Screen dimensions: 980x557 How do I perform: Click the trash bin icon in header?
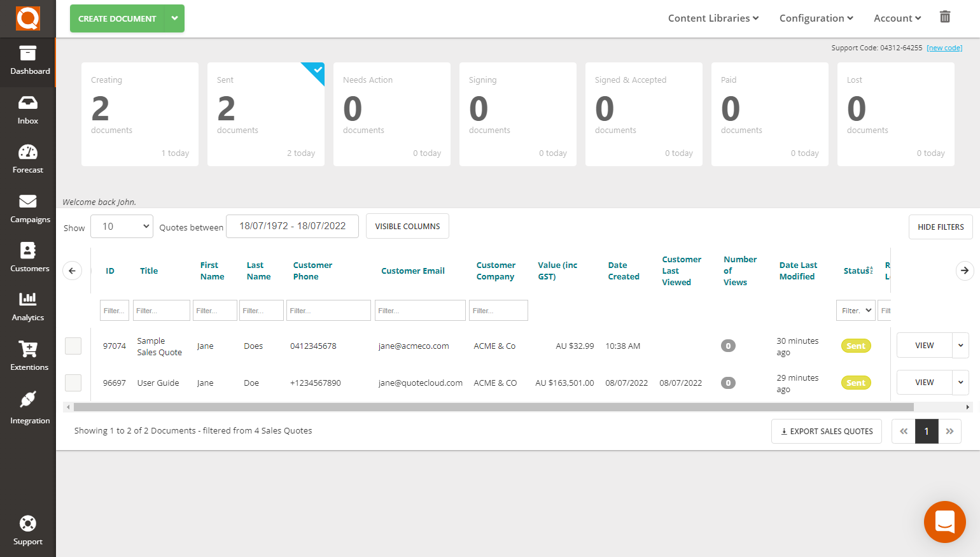tap(945, 17)
